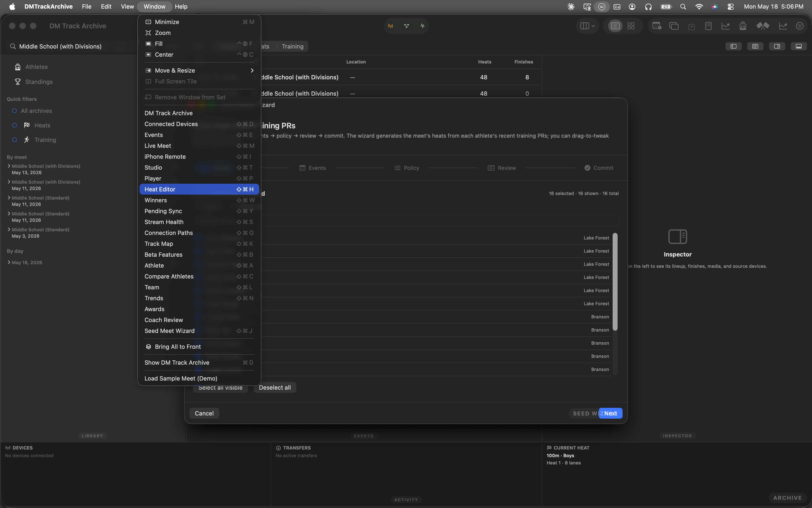
Task: Click the Siri menu bar icon
Action: coord(715,7)
